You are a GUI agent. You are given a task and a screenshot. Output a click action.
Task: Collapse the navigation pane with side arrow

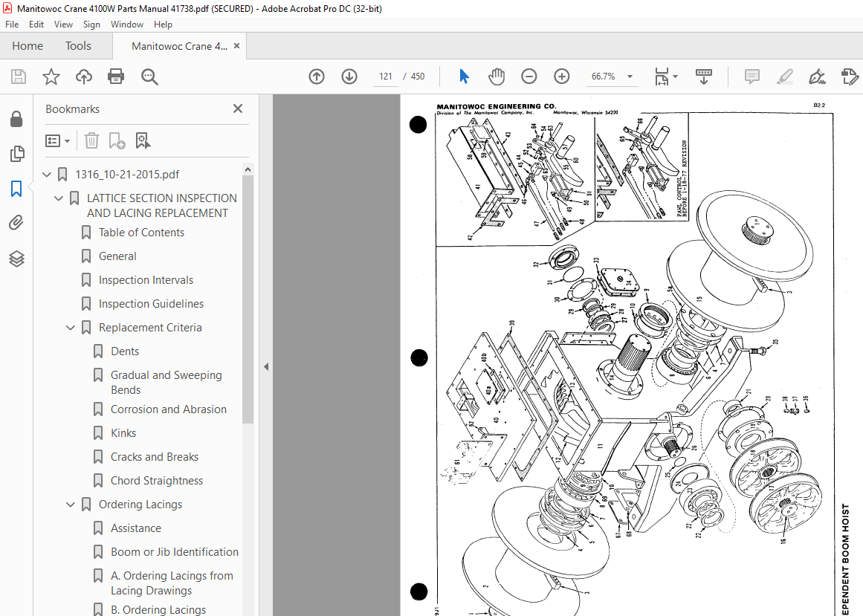[266, 366]
